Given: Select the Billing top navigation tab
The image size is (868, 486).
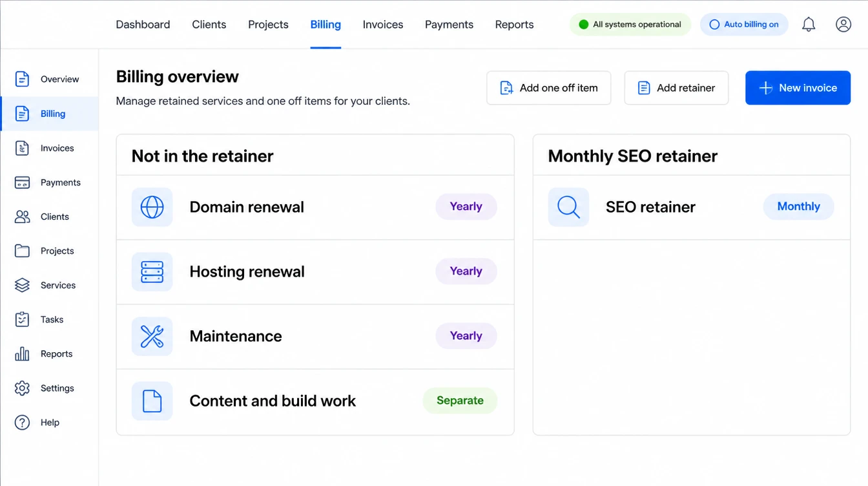Looking at the screenshot, I should point(325,25).
